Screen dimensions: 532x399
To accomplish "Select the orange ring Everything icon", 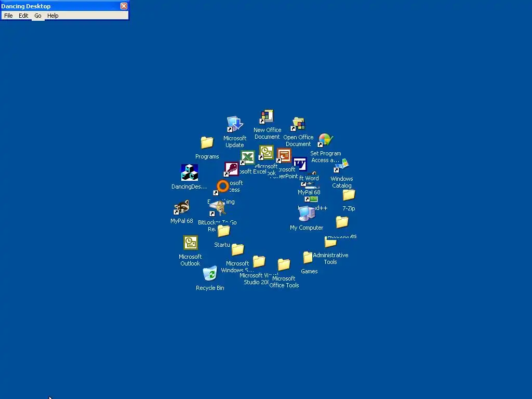I will tap(222, 187).
